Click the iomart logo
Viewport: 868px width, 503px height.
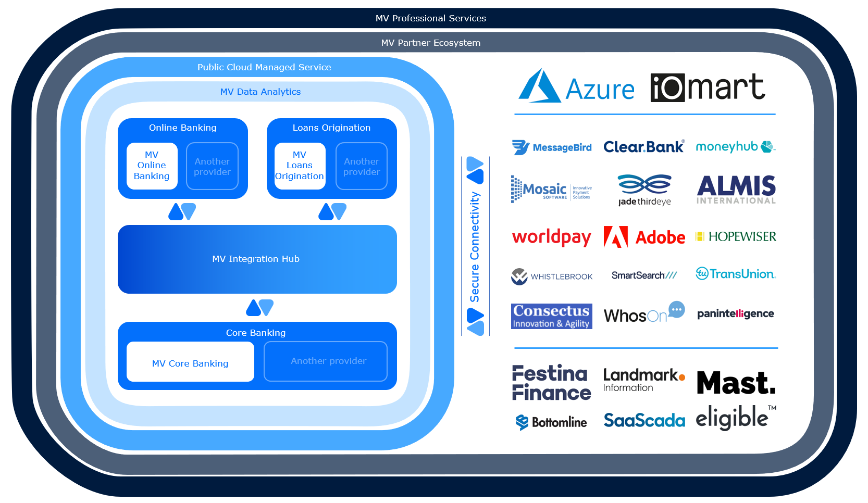(708, 87)
